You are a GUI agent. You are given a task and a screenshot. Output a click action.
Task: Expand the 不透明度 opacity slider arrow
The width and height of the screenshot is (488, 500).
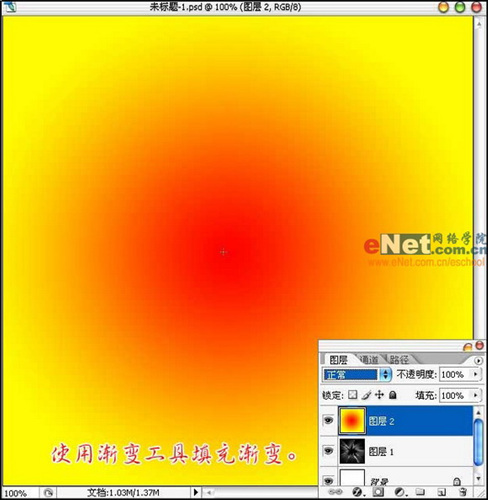pos(476,374)
